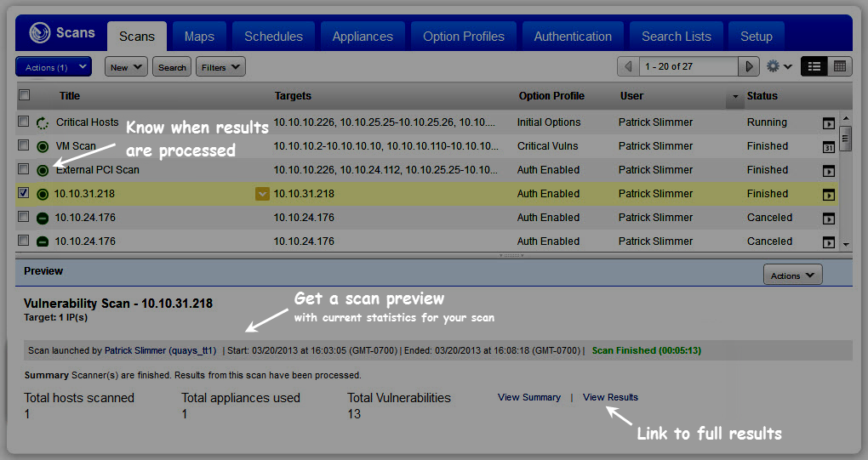Viewport: 868px width, 460px height.
Task: Click the finished status icon beside VM Scan
Action: (43, 146)
